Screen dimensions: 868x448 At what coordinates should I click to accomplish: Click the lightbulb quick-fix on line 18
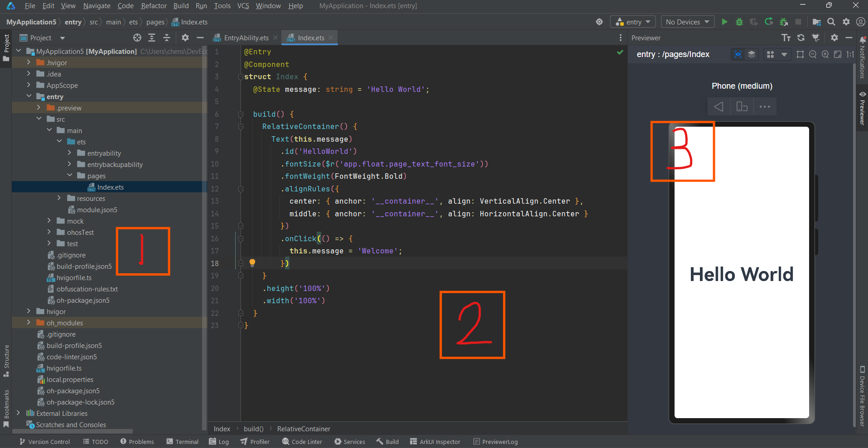click(x=252, y=262)
